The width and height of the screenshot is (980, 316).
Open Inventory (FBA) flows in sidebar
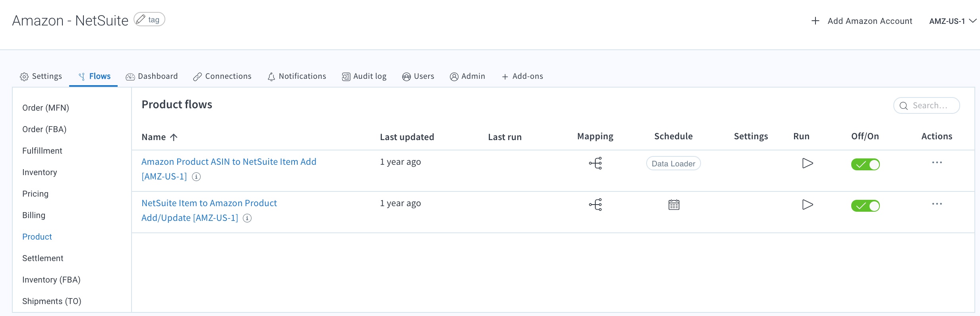pyautogui.click(x=51, y=280)
